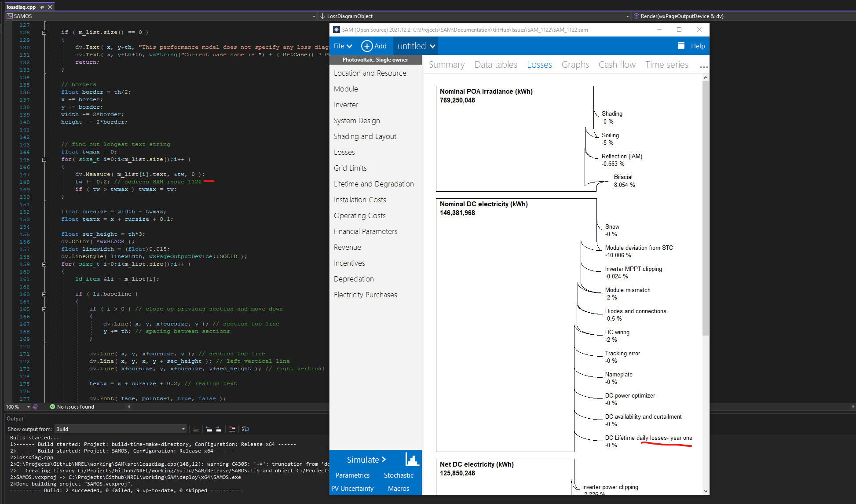Click the Simulate button

pos(366,460)
